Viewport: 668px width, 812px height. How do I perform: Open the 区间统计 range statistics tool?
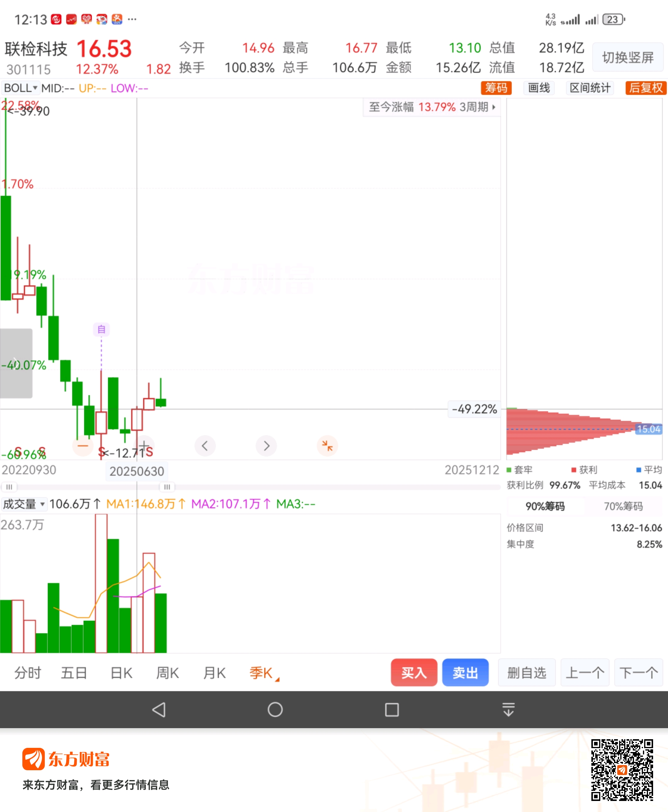pyautogui.click(x=590, y=88)
